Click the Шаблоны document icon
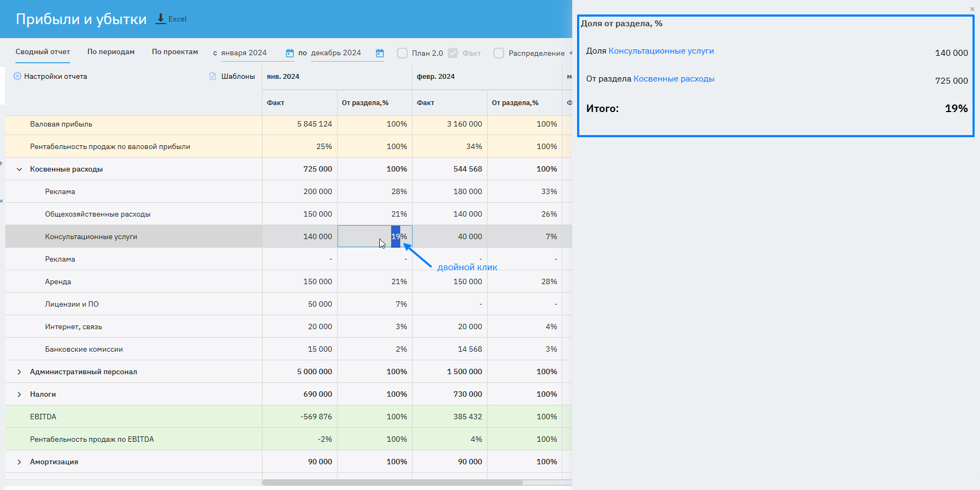The image size is (980, 490). [x=213, y=76]
